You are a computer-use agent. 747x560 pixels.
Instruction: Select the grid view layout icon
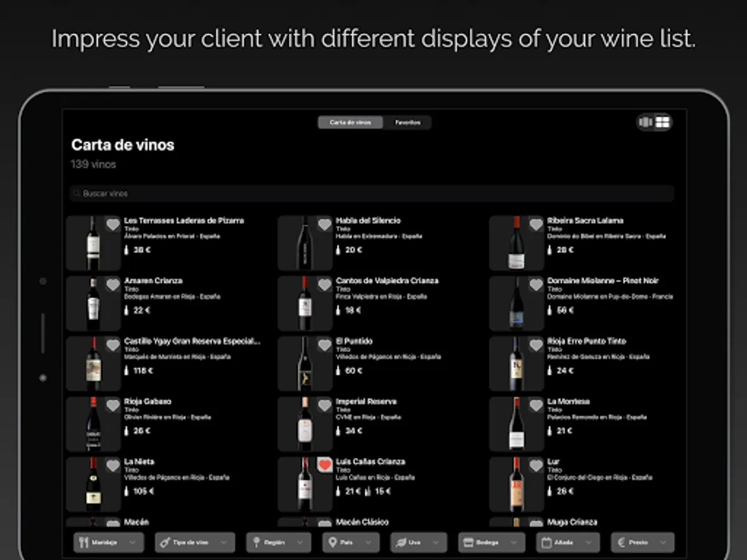click(662, 122)
